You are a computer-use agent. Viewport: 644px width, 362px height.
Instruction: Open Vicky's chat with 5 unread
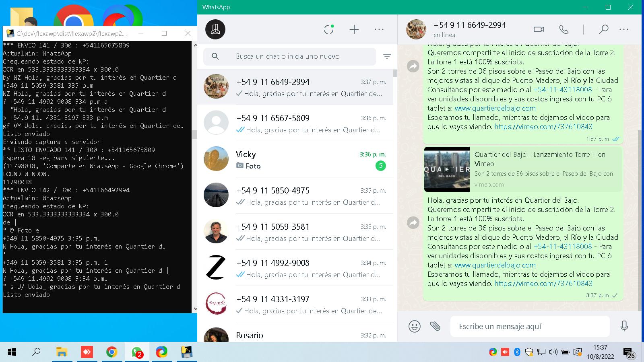click(x=295, y=159)
